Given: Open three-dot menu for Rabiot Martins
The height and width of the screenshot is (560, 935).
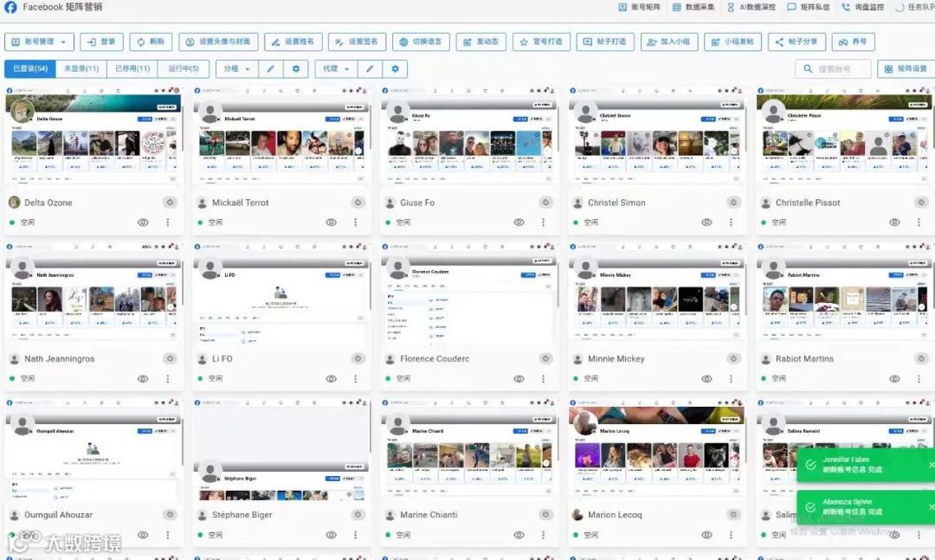Looking at the screenshot, I should [919, 379].
